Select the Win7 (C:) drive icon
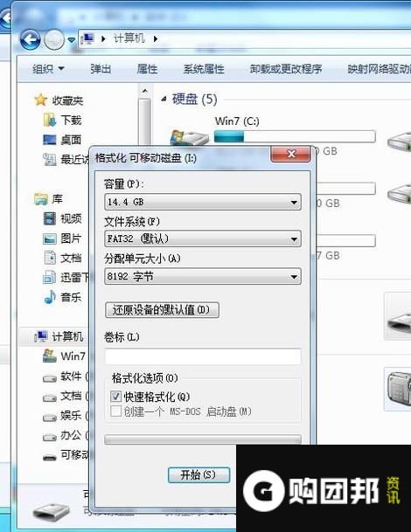 (x=190, y=138)
